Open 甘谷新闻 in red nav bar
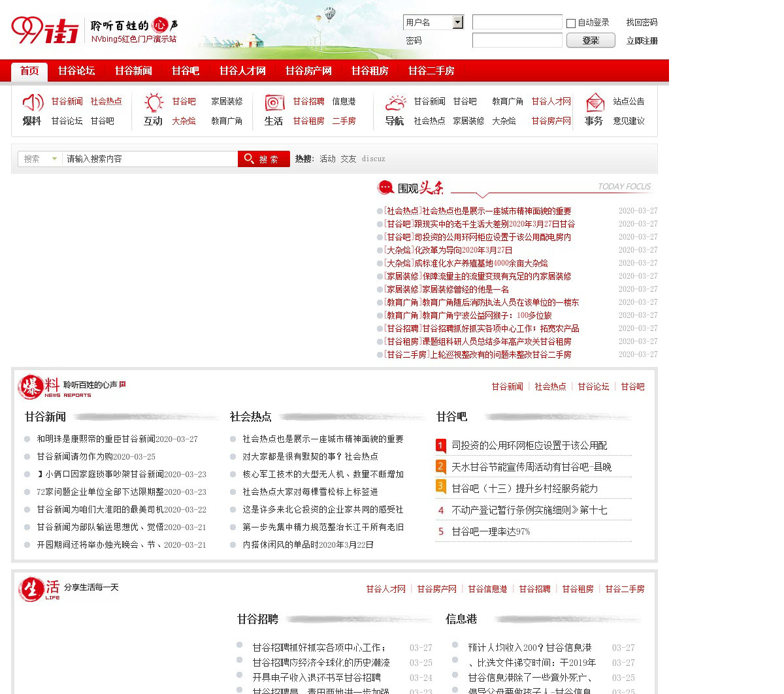 (x=133, y=71)
